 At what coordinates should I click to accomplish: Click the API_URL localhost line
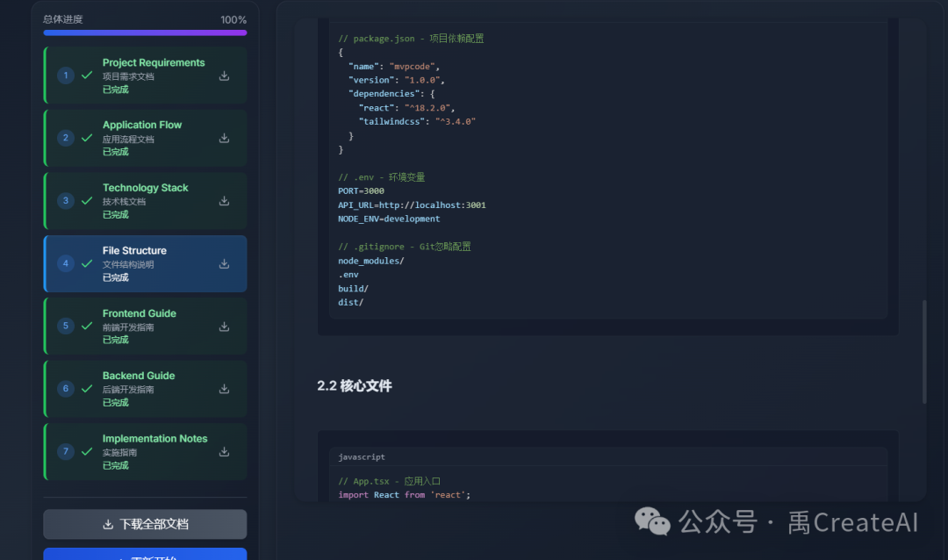(x=412, y=205)
